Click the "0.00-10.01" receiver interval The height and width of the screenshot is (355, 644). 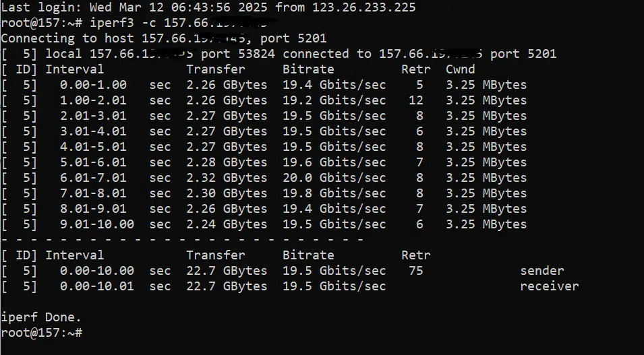click(96, 286)
